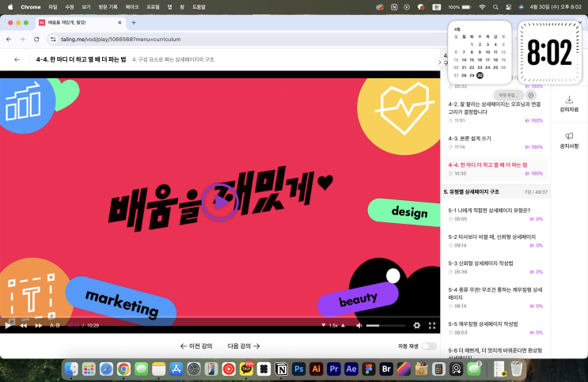Open the 북마크 menu
Image resolution: width=588 pixels, height=382 pixels.
click(x=132, y=7)
